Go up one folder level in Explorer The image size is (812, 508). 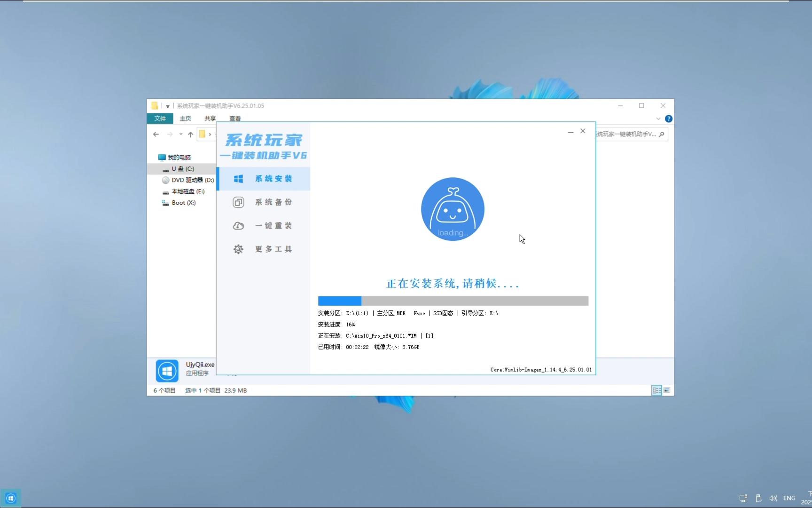click(190, 135)
